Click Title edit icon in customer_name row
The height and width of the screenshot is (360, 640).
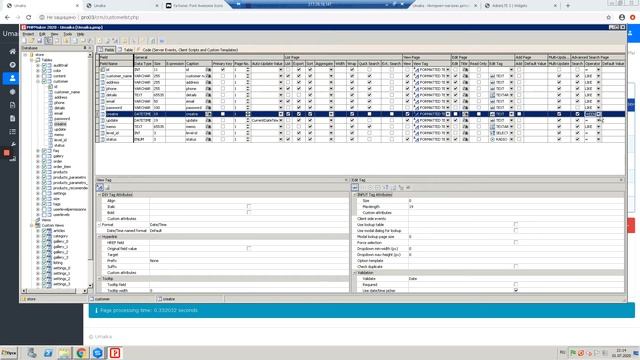pos(465,76)
